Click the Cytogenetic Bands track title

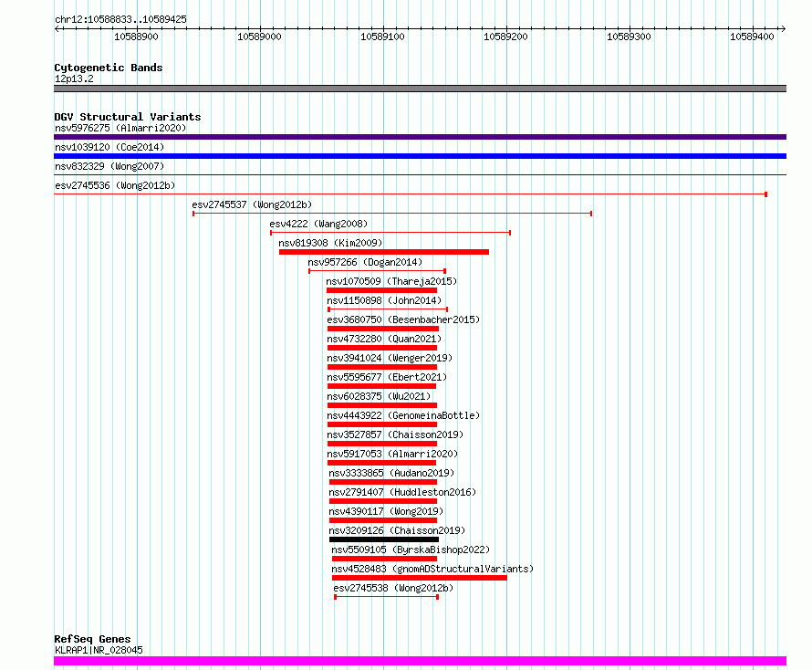click(x=109, y=68)
